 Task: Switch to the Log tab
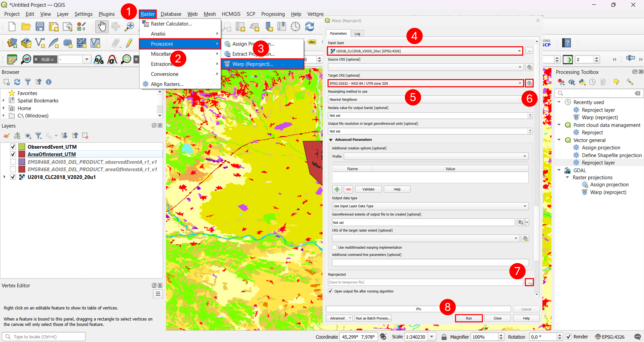coord(357,34)
